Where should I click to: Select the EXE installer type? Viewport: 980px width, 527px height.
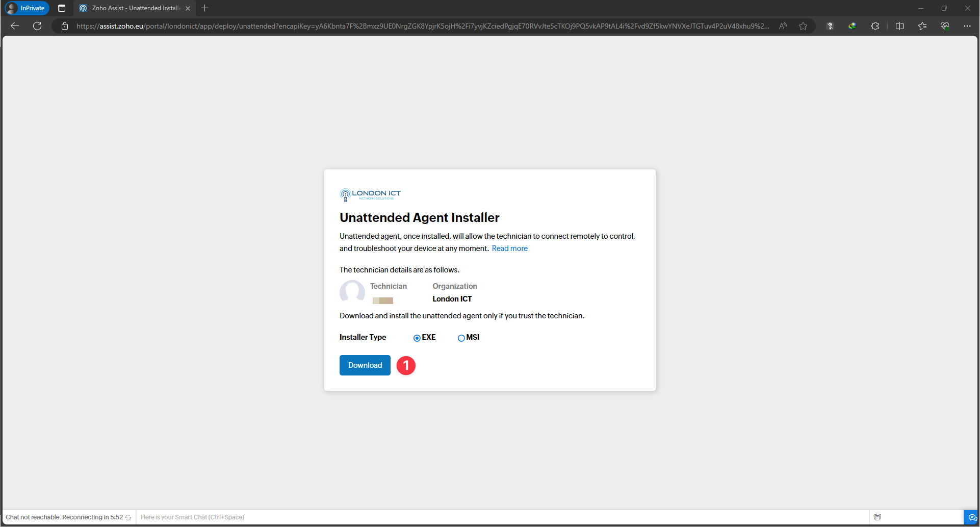tap(417, 338)
